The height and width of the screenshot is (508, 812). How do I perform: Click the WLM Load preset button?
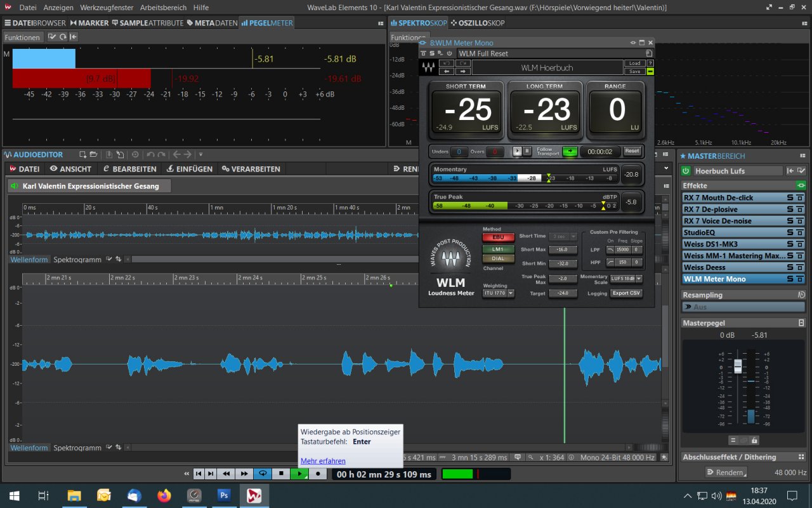(635, 63)
